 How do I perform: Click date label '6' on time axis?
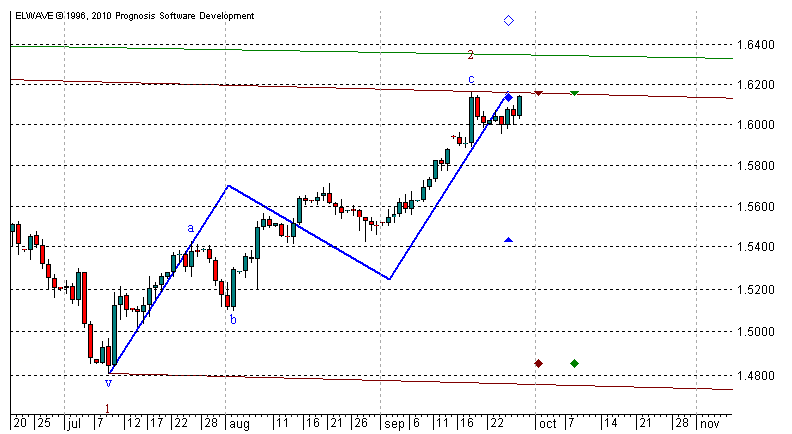click(x=417, y=422)
